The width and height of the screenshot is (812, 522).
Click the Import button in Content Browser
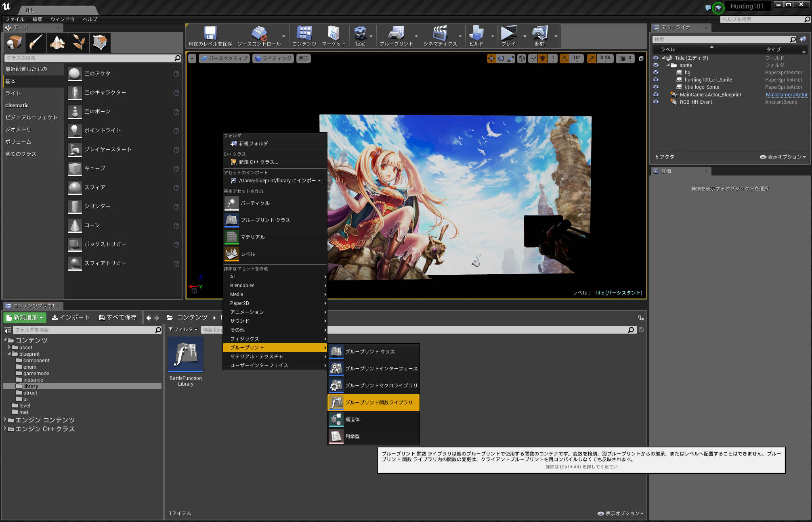pyautogui.click(x=71, y=318)
